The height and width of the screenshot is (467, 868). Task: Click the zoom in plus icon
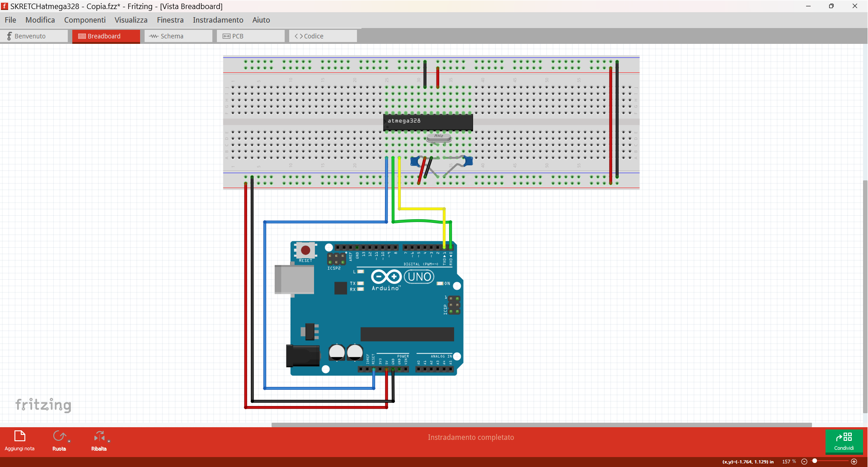coord(854,462)
